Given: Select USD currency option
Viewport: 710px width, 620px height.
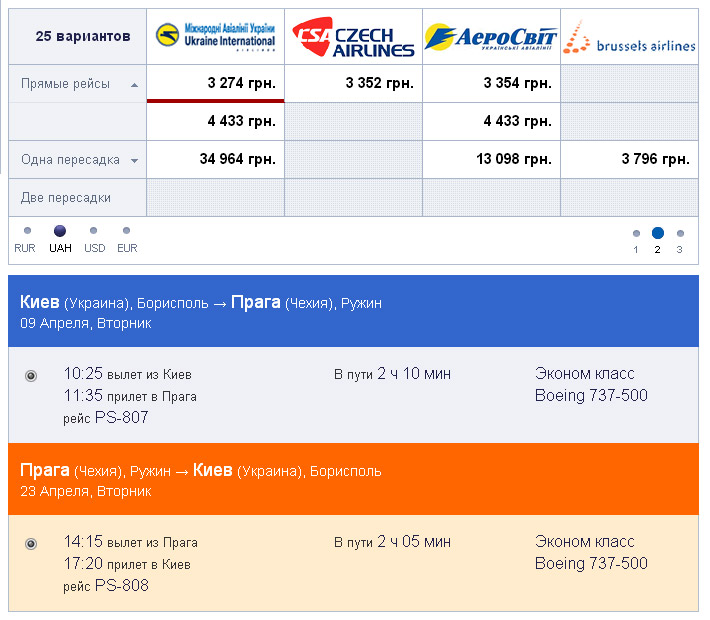Looking at the screenshot, I should click(x=94, y=231).
